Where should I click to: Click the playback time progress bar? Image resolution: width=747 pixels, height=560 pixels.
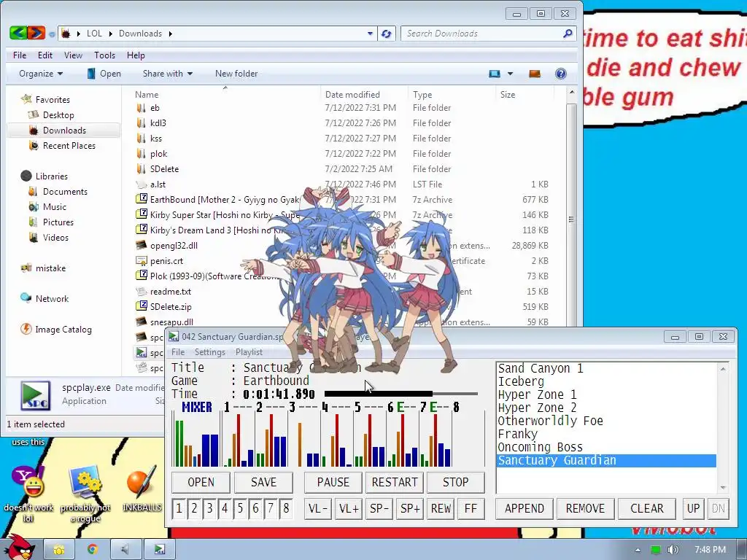(x=400, y=394)
